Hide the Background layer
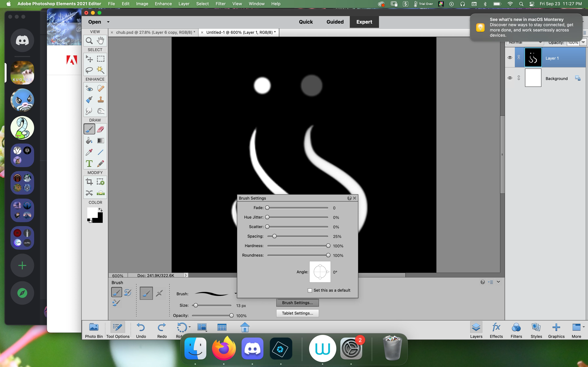 pyautogui.click(x=510, y=78)
